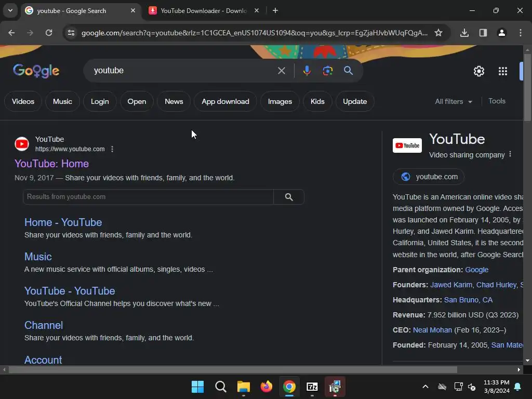Open the Chrome profile icon

click(x=502, y=33)
